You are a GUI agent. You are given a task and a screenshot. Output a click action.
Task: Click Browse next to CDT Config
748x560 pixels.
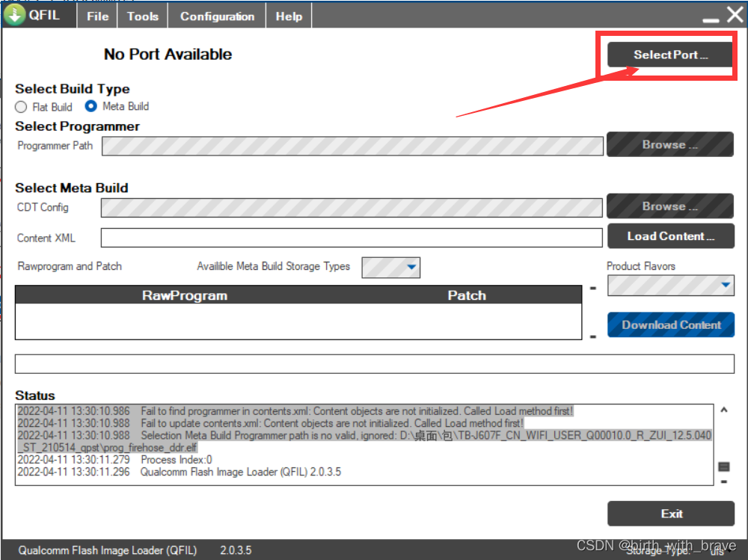pos(669,206)
